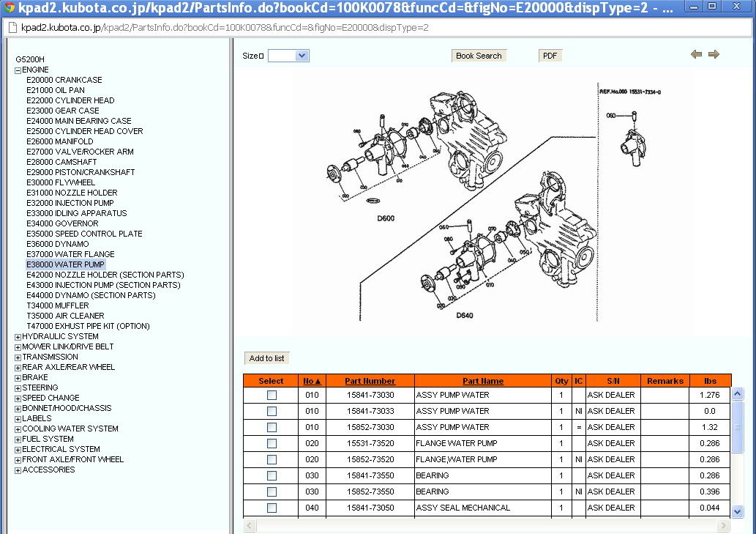
Task: Select E22000 CYLINDER HEAD
Action: pyautogui.click(x=70, y=100)
